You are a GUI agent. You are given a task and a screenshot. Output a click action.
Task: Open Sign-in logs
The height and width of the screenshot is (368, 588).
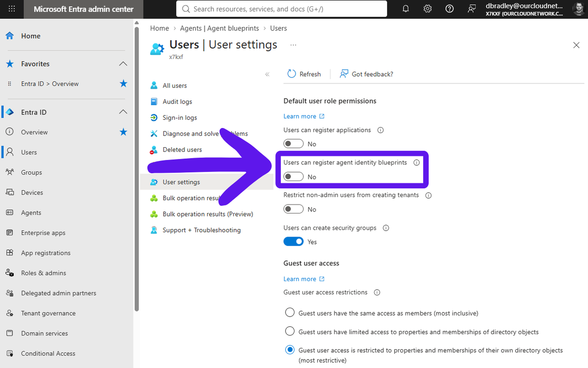pos(180,118)
